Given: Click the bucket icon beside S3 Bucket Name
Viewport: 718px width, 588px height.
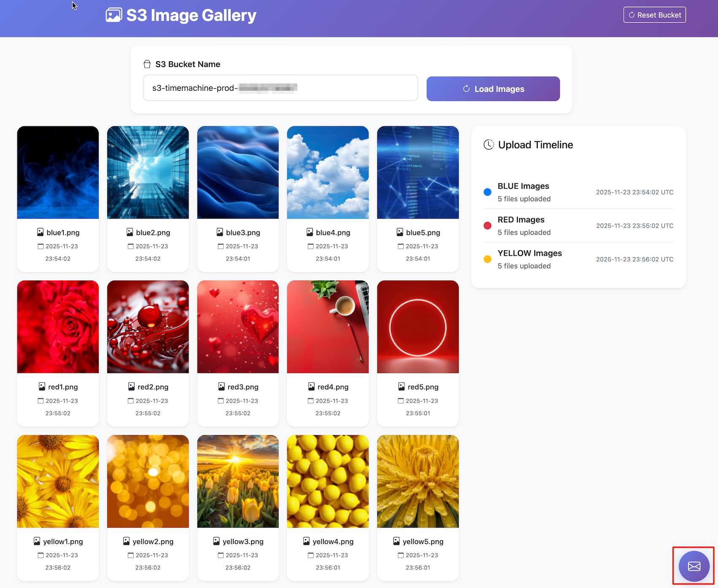Looking at the screenshot, I should [147, 64].
